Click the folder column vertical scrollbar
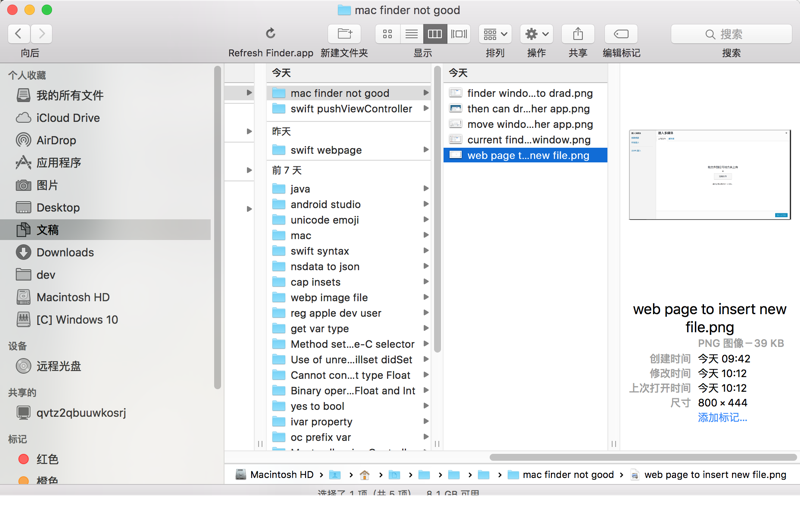 (437, 209)
